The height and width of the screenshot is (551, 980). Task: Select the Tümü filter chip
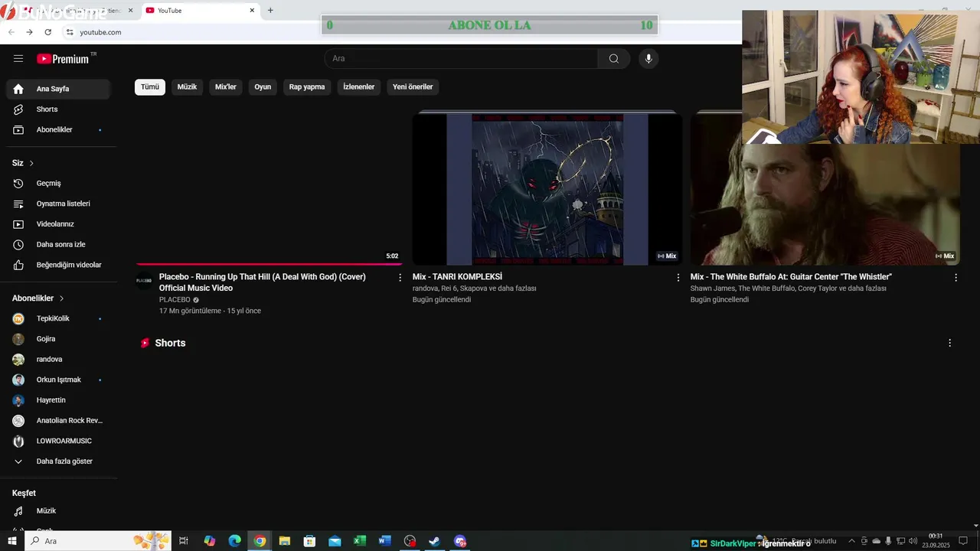click(x=150, y=87)
